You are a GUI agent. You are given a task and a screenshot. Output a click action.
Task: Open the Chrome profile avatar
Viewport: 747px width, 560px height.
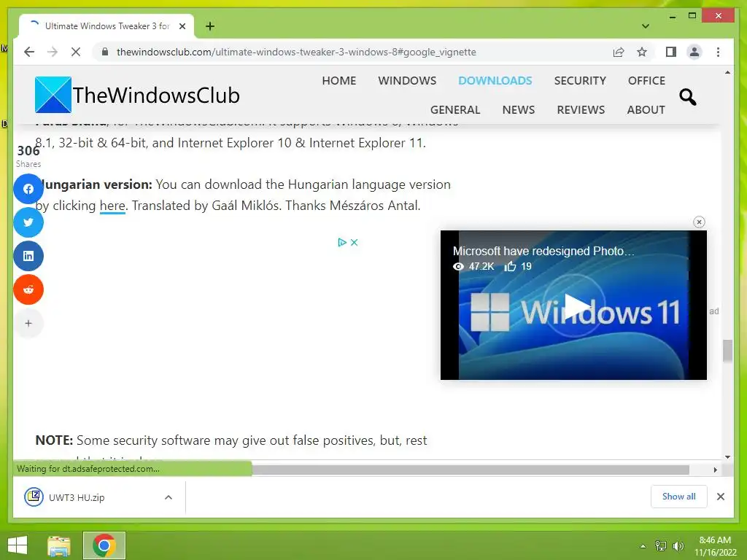tap(694, 52)
